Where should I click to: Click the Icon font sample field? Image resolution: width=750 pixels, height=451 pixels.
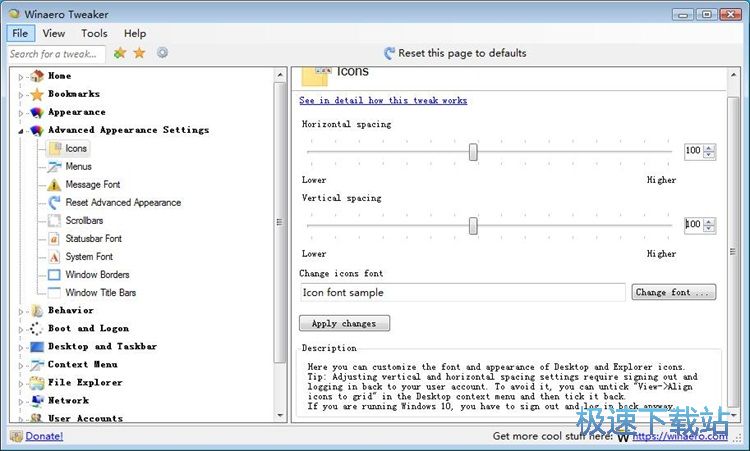[463, 292]
